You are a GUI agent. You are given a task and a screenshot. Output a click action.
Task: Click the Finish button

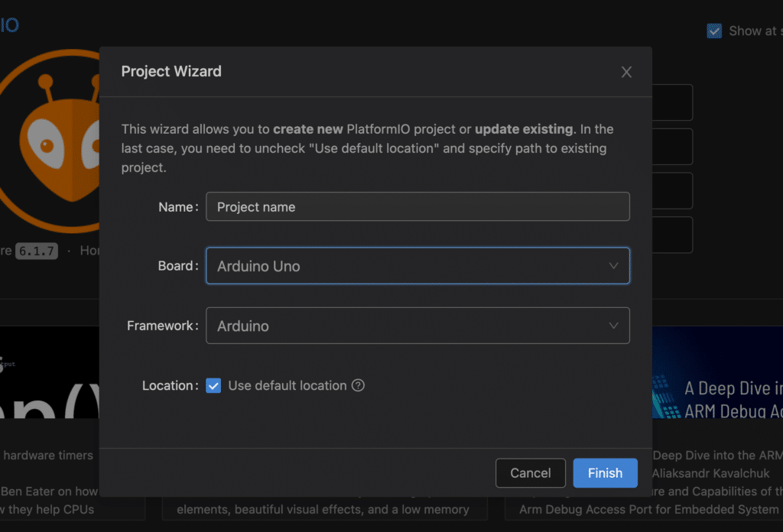(x=605, y=472)
